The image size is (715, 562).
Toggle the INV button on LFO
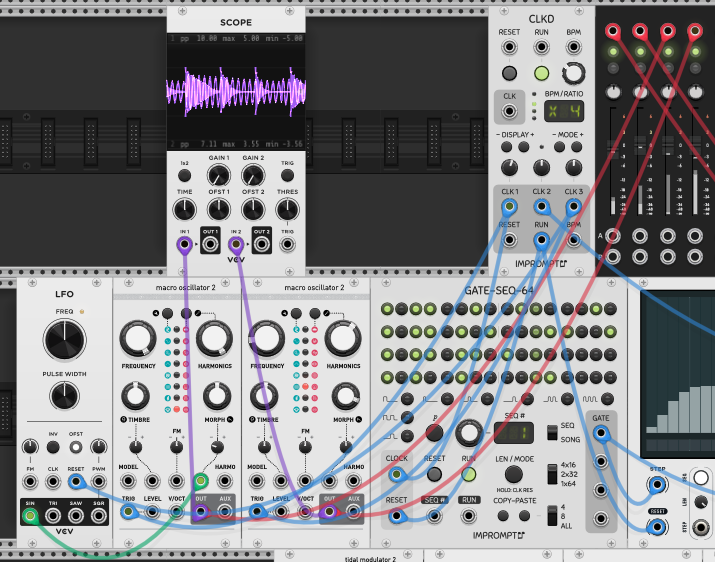click(53, 447)
